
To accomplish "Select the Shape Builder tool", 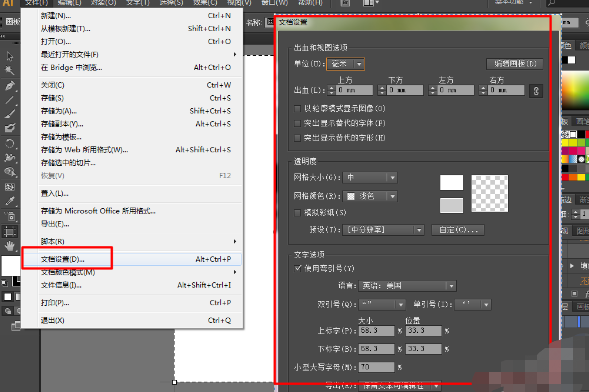I will point(9,172).
